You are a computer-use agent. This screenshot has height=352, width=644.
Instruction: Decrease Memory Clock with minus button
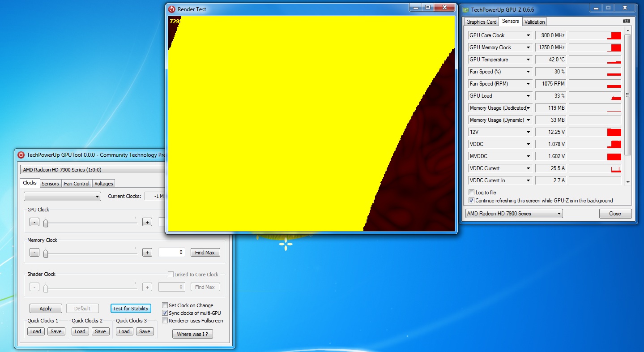tap(34, 253)
